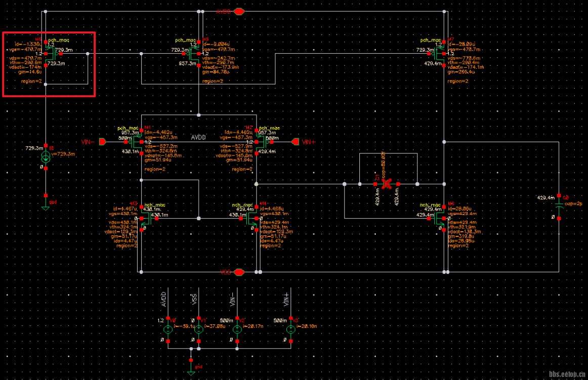Select the M1 input PMOS transistor
The width and height of the screenshot is (588, 380).
pos(134,142)
